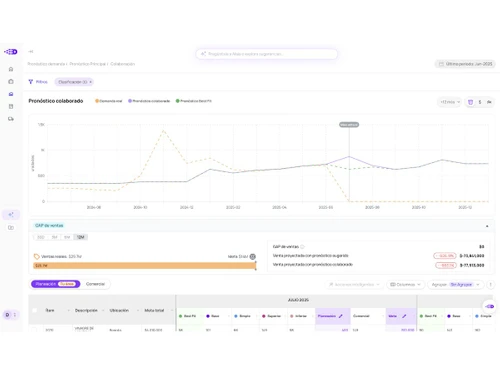The height and width of the screenshot is (375, 500).
Task: Select the 6M period toggle
Action: (67, 237)
